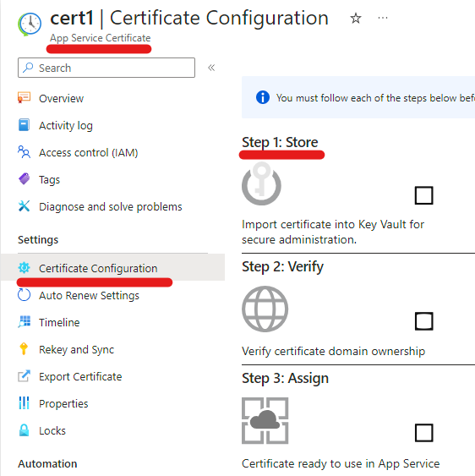This screenshot has width=475, height=476.
Task: Toggle the Step 3 Assign checkbox
Action: (423, 433)
